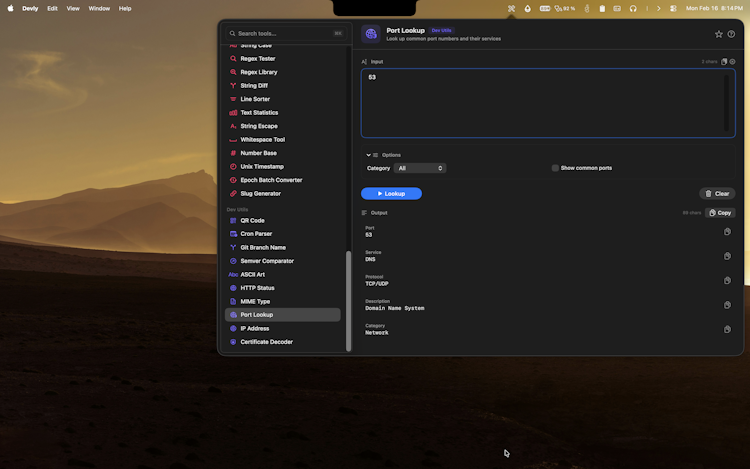This screenshot has height=469, width=750.
Task: Copy the Protocol value TCP/UDP
Action: [x=727, y=280]
